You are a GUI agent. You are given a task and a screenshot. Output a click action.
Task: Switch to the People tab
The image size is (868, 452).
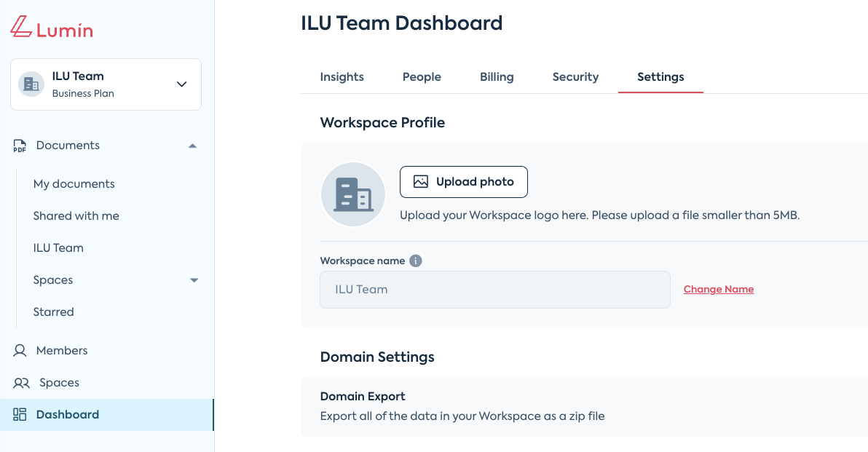click(422, 77)
